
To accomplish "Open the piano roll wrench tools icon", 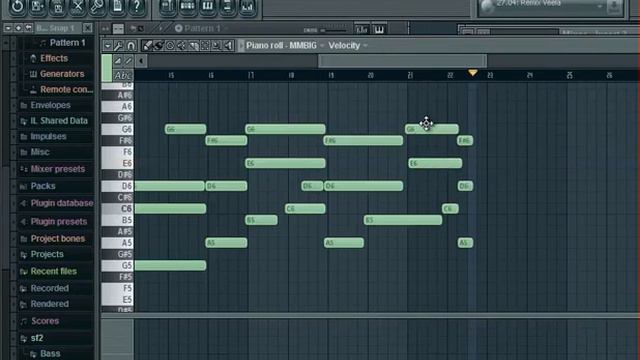I will [119, 45].
